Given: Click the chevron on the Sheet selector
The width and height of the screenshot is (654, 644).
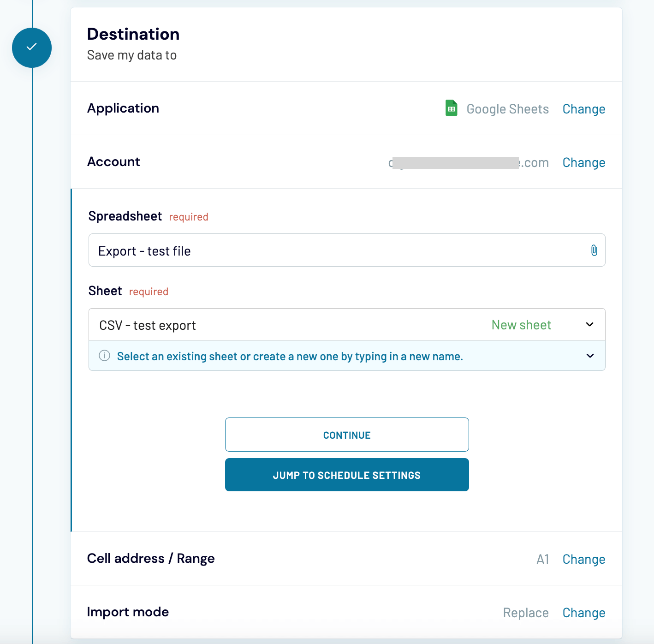Looking at the screenshot, I should pos(589,324).
